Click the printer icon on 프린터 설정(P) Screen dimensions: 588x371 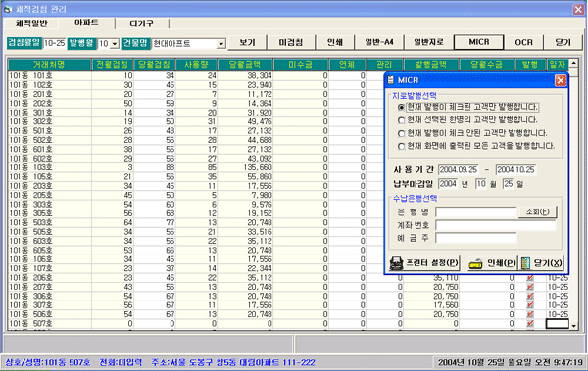point(396,263)
